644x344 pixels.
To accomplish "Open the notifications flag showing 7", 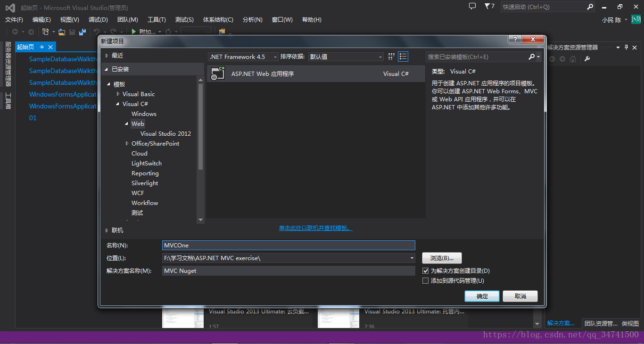I will 489,6.
